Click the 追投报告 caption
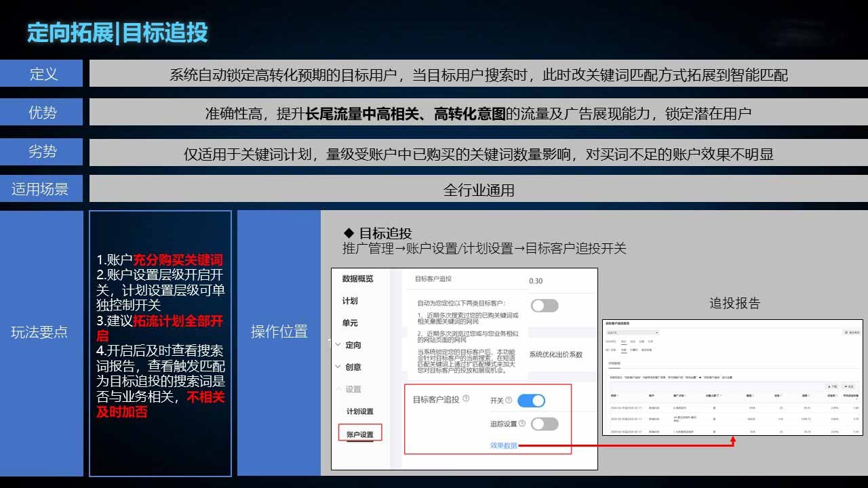Image resolution: width=868 pixels, height=488 pixels. click(x=735, y=303)
